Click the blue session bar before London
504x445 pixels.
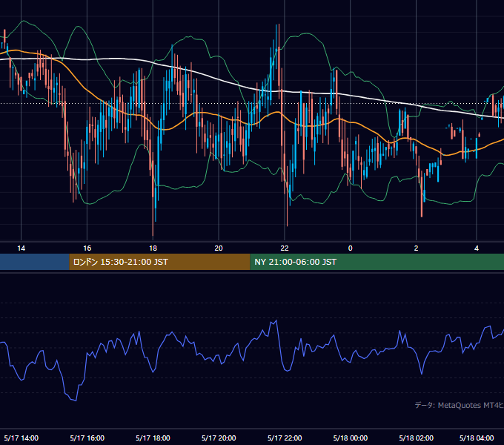click(34, 262)
